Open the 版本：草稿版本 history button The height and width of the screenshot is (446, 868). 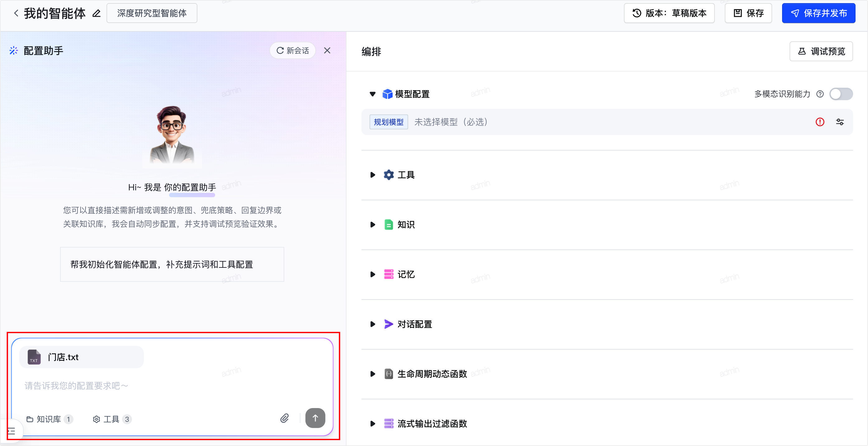click(669, 13)
